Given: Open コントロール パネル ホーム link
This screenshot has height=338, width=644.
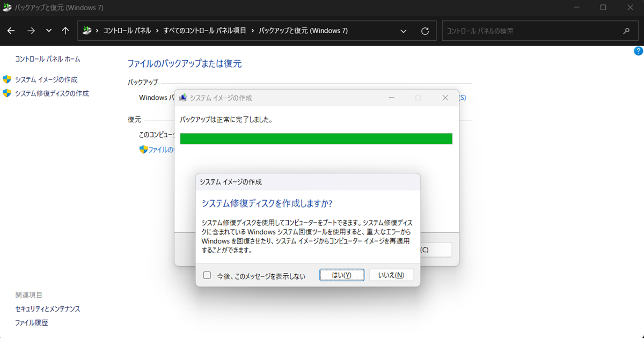Looking at the screenshot, I should click(48, 59).
